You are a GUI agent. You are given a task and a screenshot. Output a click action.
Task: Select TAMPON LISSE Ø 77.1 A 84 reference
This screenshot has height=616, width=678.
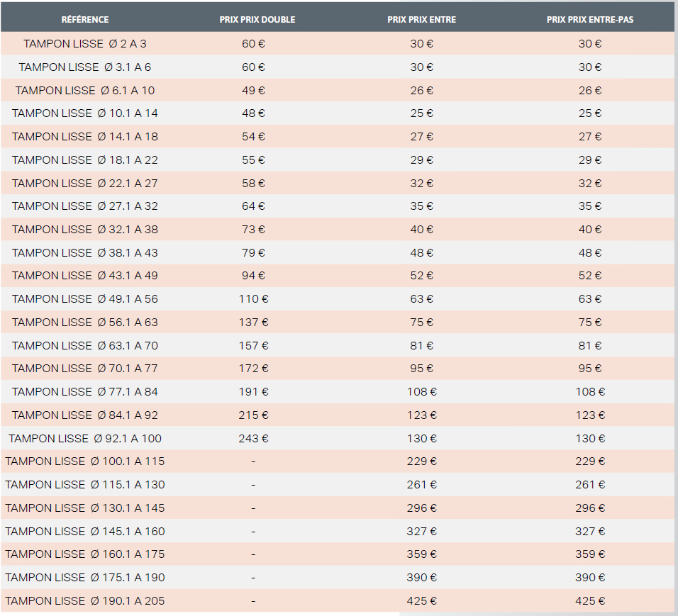coord(85,392)
